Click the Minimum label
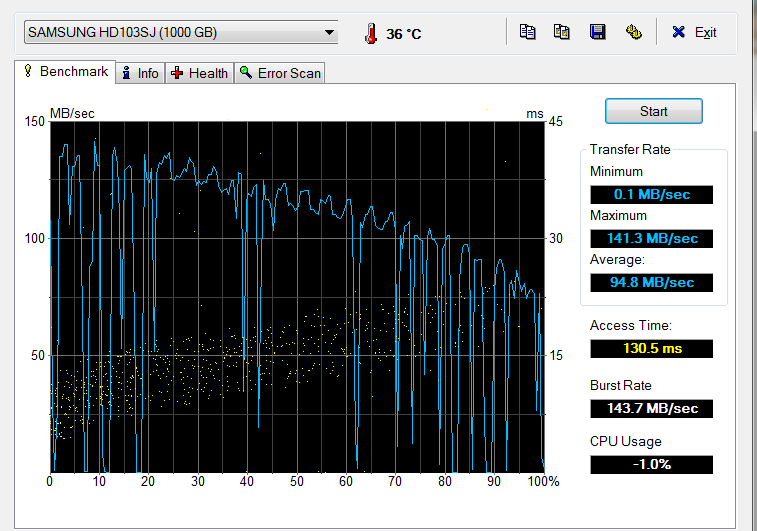The height and width of the screenshot is (531, 757). click(x=616, y=172)
